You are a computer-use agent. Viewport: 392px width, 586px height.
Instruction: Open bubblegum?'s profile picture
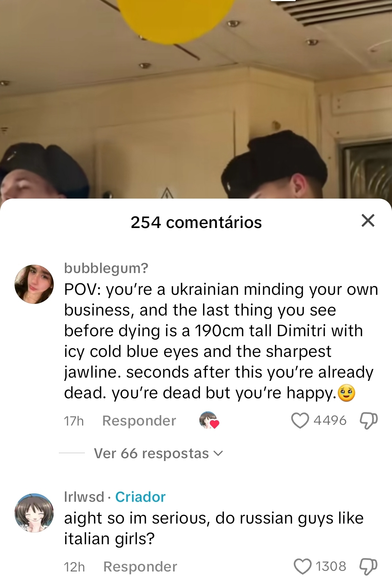click(34, 284)
